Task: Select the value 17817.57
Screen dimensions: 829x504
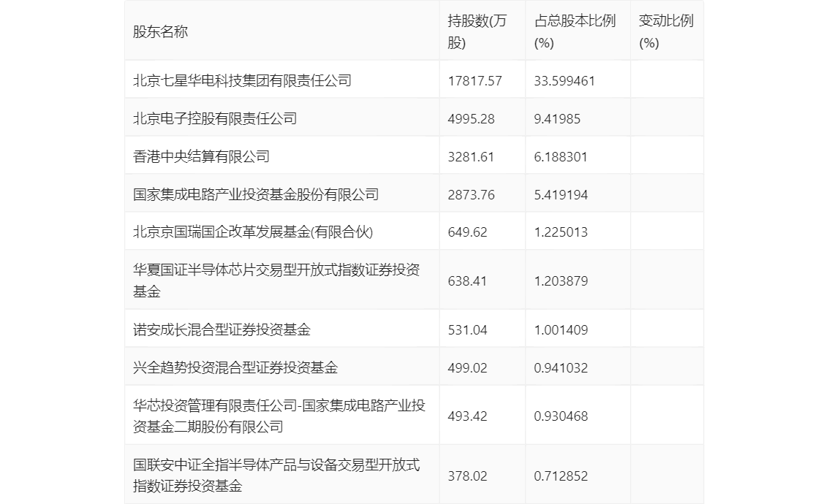Action: click(x=474, y=81)
